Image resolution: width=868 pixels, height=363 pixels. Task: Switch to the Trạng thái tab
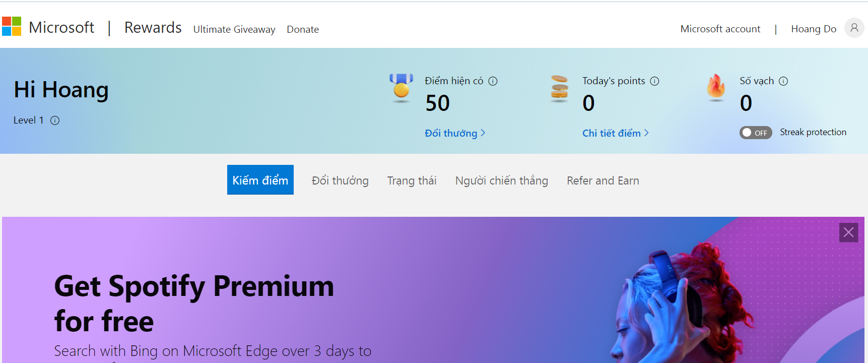pos(412,180)
